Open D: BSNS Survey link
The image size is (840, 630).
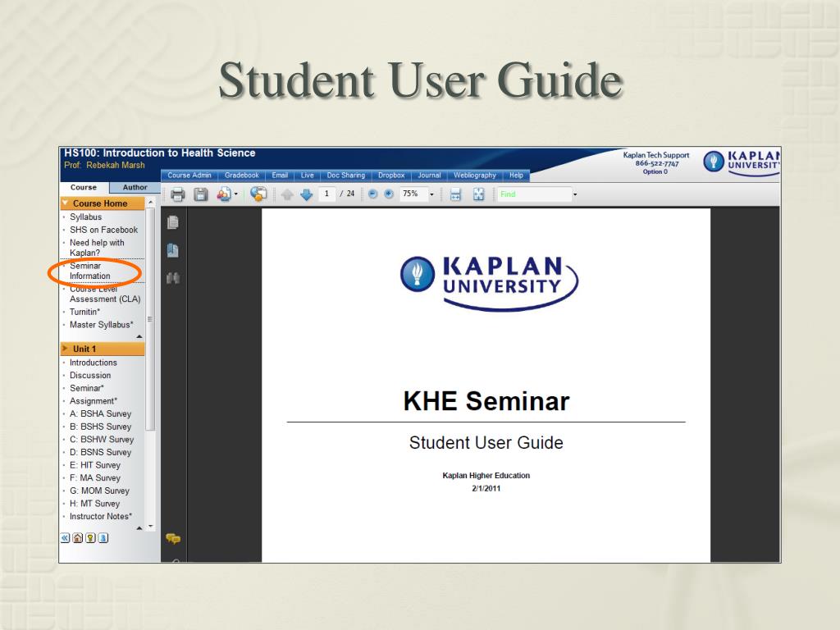pos(100,453)
